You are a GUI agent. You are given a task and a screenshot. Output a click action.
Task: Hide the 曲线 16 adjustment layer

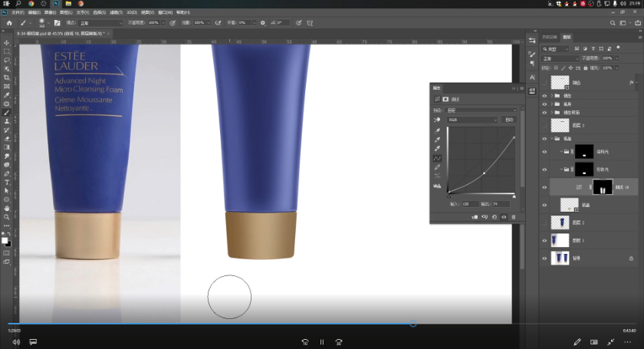[544, 187]
